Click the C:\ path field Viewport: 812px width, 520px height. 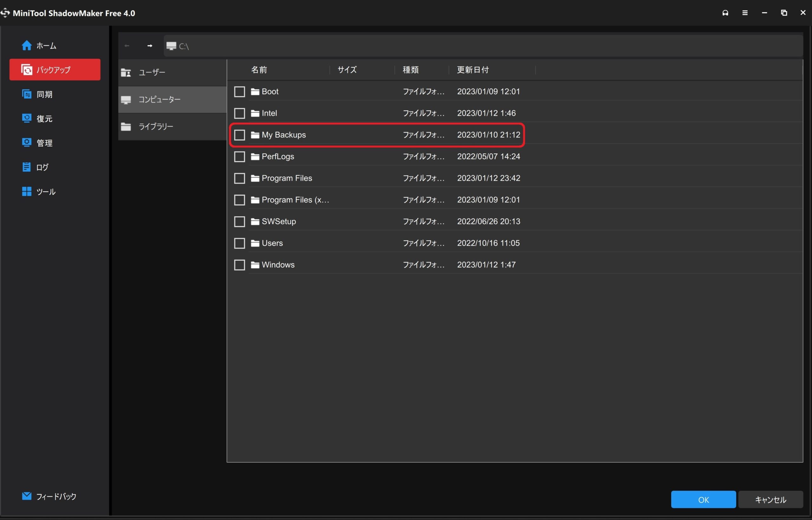(x=483, y=46)
